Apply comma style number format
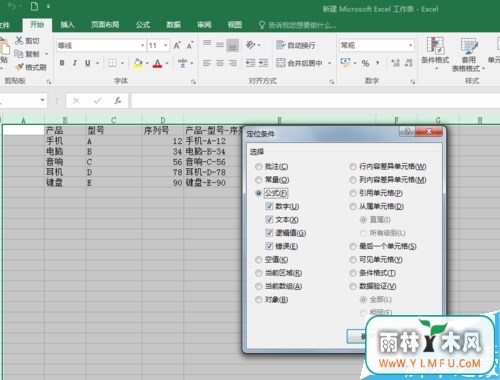The height and width of the screenshot is (380, 500). (378, 63)
